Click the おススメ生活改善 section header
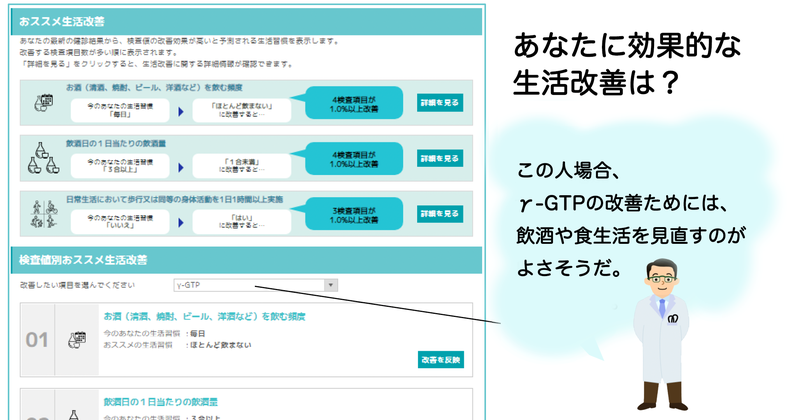 pyautogui.click(x=65, y=21)
